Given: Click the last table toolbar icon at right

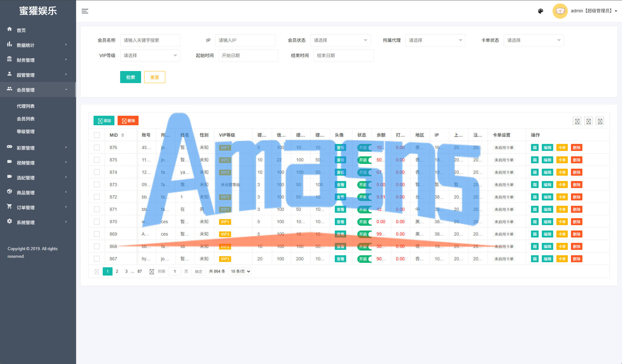Looking at the screenshot, I should coord(600,121).
